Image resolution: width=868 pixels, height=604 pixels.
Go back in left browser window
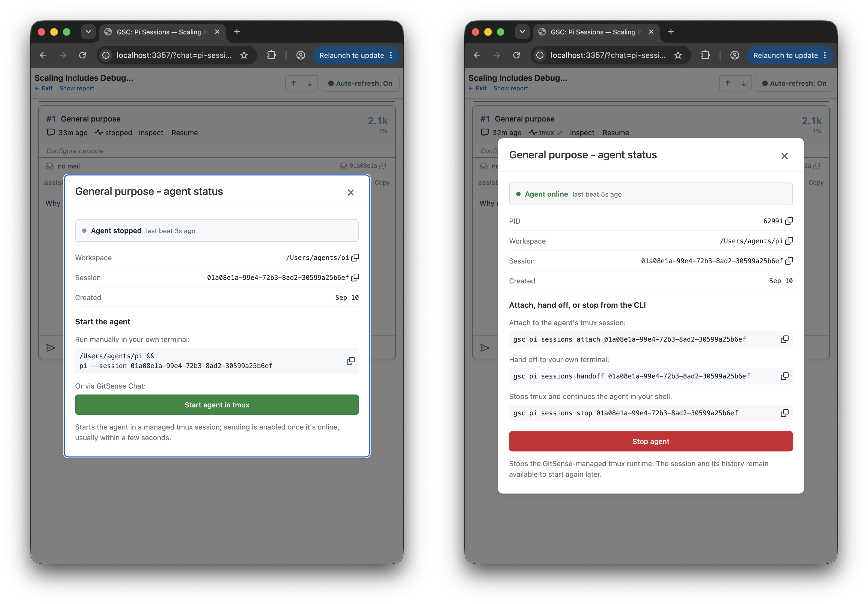(43, 55)
